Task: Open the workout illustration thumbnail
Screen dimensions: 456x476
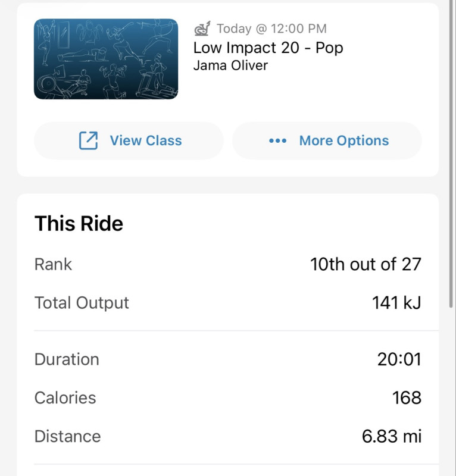Action: (x=106, y=59)
